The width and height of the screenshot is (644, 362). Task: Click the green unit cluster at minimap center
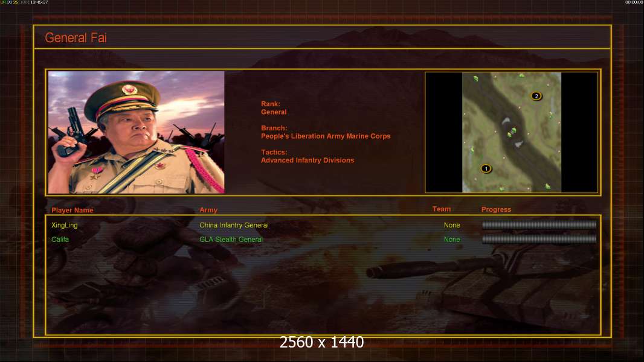tap(511, 132)
